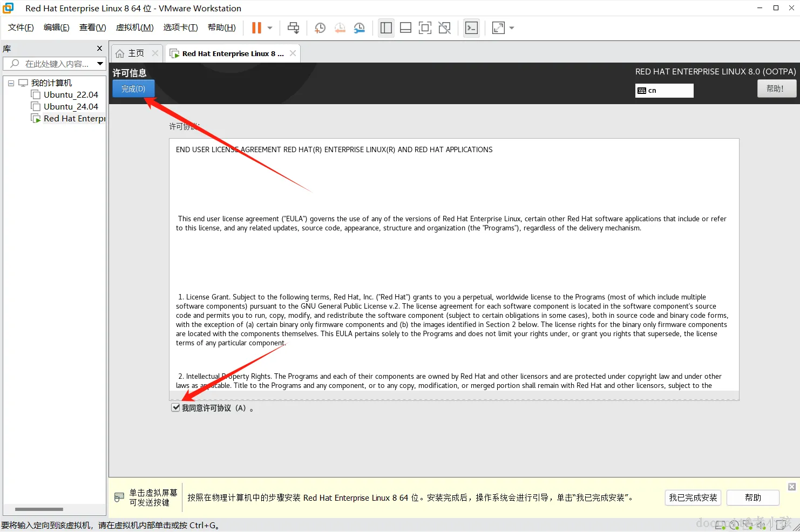Screen dimensions: 800x532
Task: Click the home icon on 主页 tab
Action: pos(120,53)
